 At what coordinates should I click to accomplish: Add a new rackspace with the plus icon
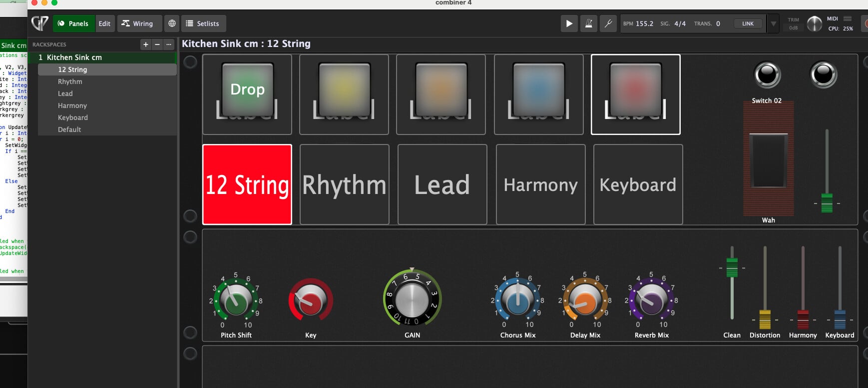[146, 44]
